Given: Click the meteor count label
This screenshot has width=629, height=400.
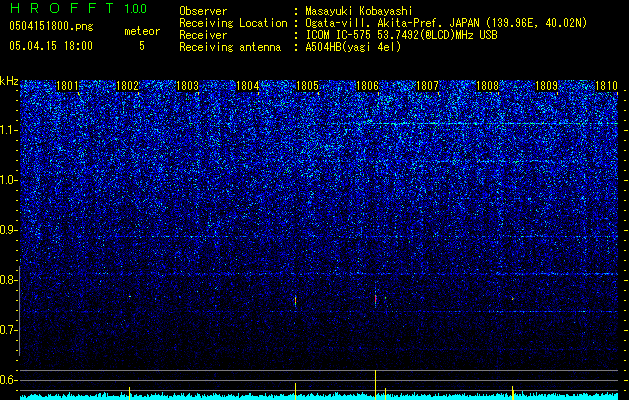Looking at the screenshot, I should point(142,31).
